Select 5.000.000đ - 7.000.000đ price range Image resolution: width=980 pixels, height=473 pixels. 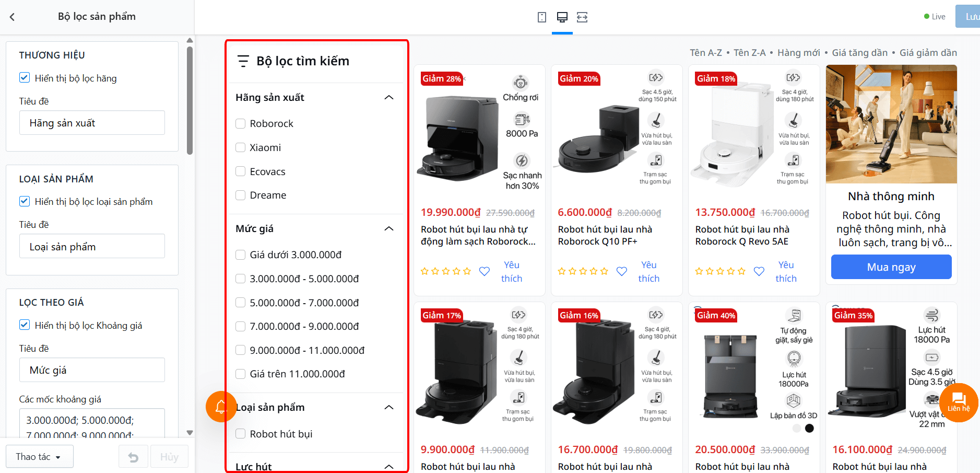point(241,303)
